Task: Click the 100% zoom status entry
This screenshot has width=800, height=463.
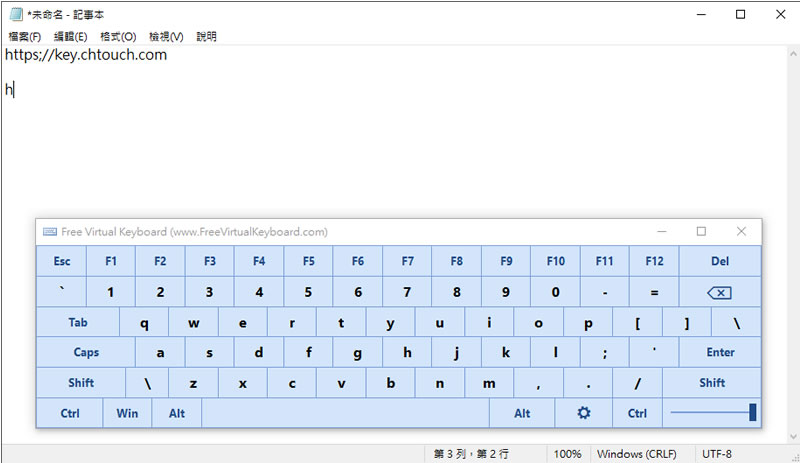Action: 567,454
